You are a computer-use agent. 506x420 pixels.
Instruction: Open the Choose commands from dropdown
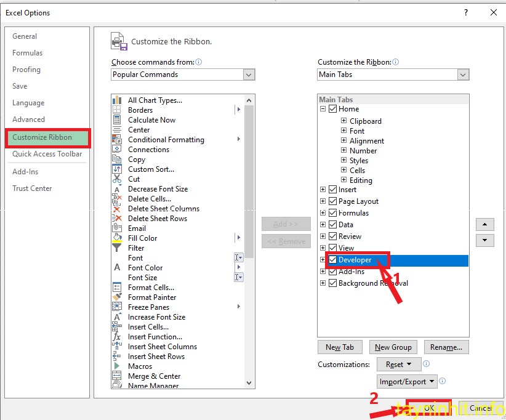click(249, 75)
